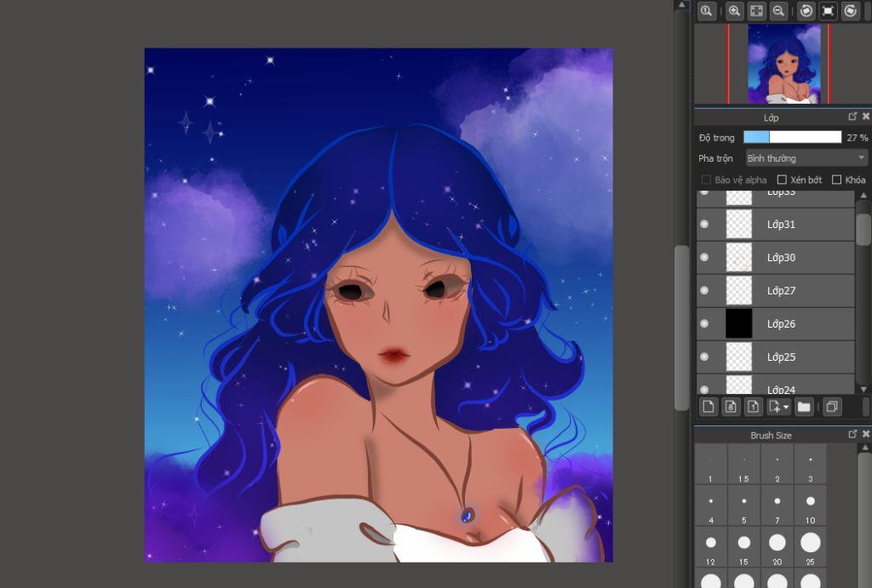Rotate canvas view counterclockwise

coord(806,11)
